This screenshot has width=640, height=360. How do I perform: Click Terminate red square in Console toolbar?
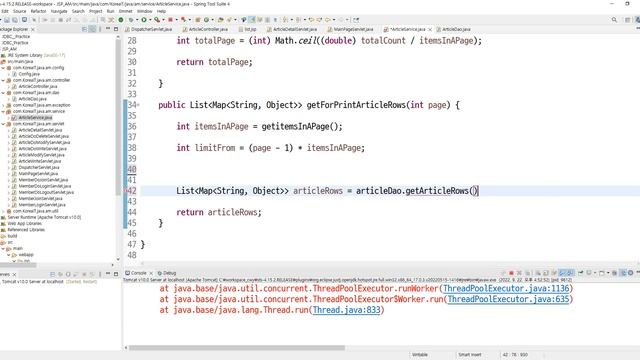click(x=511, y=273)
